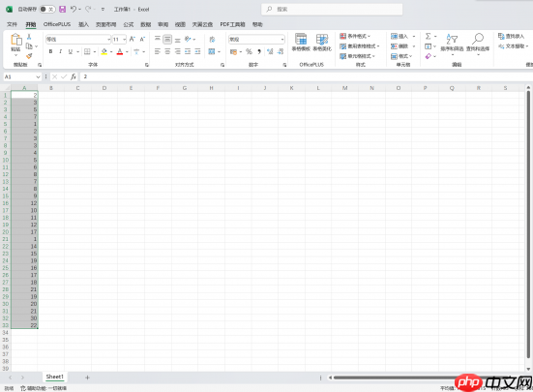Image resolution: width=533 pixels, height=392 pixels.
Task: Click the Decrease Font Size icon
Action: [142, 40]
